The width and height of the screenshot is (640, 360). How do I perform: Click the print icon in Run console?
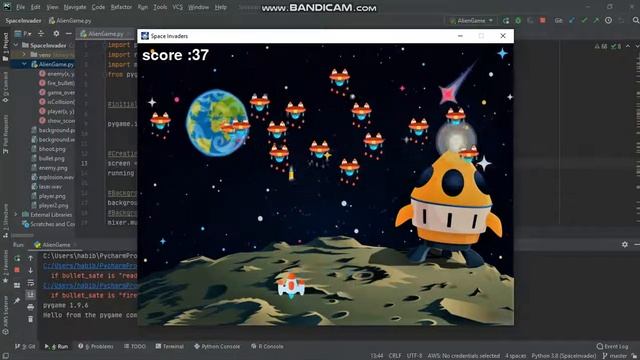(31, 307)
